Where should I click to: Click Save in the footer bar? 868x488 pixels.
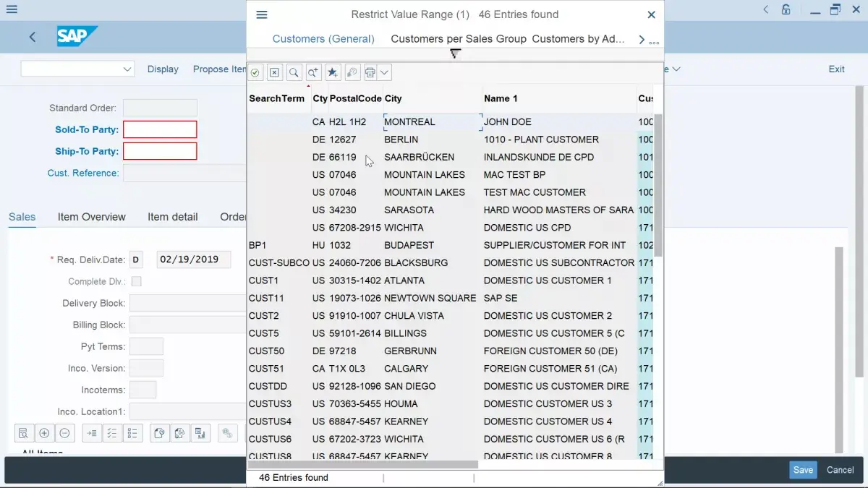click(803, 470)
